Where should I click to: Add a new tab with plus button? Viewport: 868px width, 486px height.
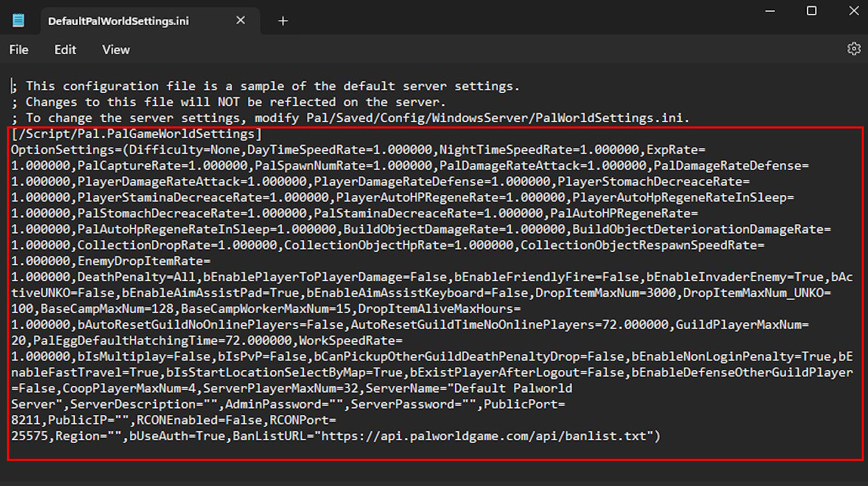(x=283, y=21)
